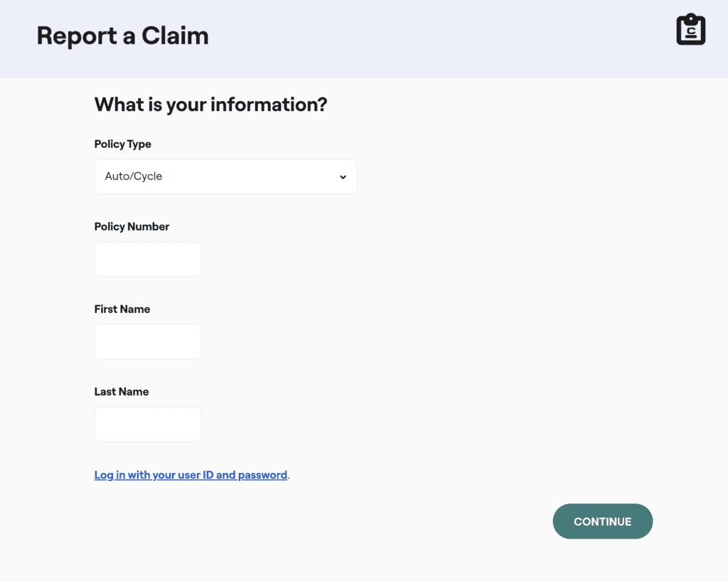This screenshot has height=582, width=728.
Task: Click the clipboard claim icon in header
Action: 690,30
